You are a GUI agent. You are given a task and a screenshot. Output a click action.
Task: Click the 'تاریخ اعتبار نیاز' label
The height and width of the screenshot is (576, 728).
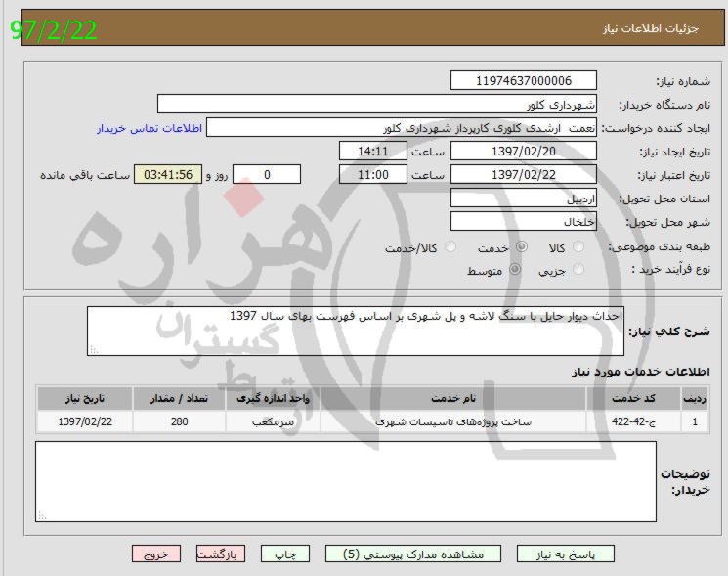673,176
